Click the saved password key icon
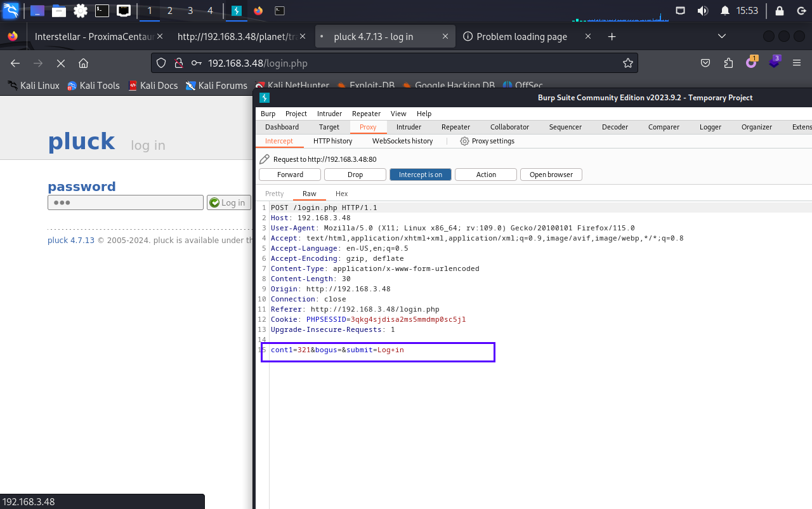Image resolution: width=812 pixels, height=509 pixels. 197,63
